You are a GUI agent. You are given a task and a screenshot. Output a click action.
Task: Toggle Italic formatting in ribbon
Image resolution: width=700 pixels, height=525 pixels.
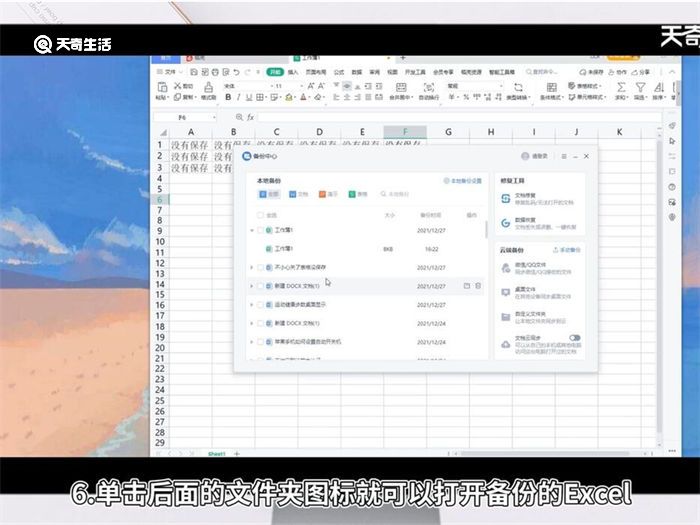click(x=238, y=97)
